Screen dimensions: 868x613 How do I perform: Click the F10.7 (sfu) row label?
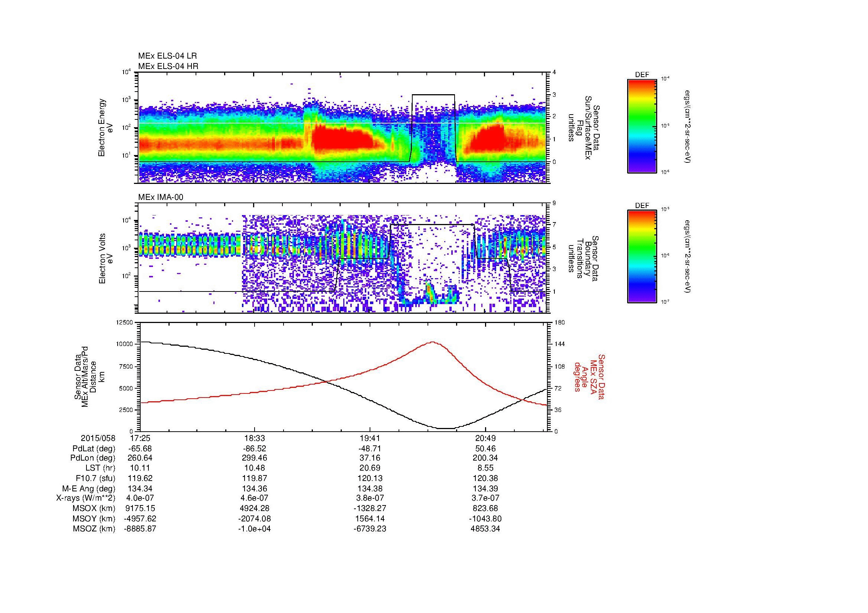point(95,478)
